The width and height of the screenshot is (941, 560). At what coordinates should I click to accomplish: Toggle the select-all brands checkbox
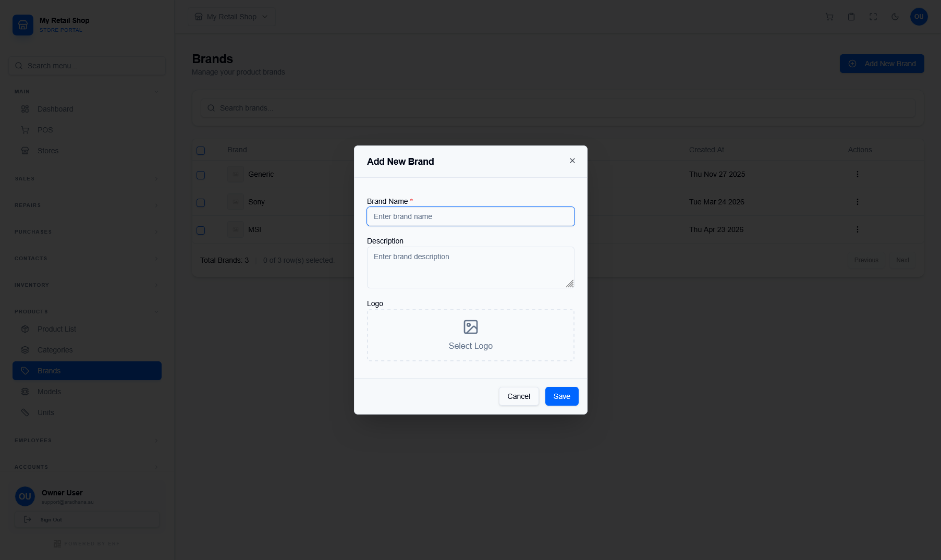coord(201,151)
